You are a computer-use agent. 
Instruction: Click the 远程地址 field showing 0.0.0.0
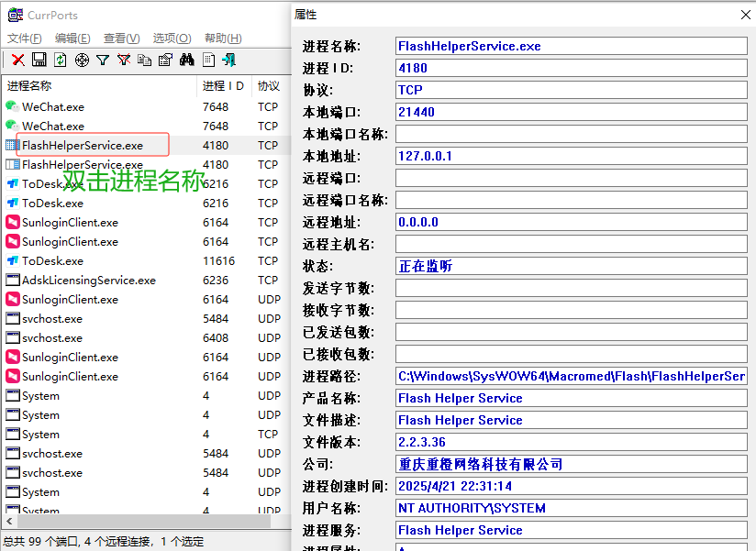[572, 222]
